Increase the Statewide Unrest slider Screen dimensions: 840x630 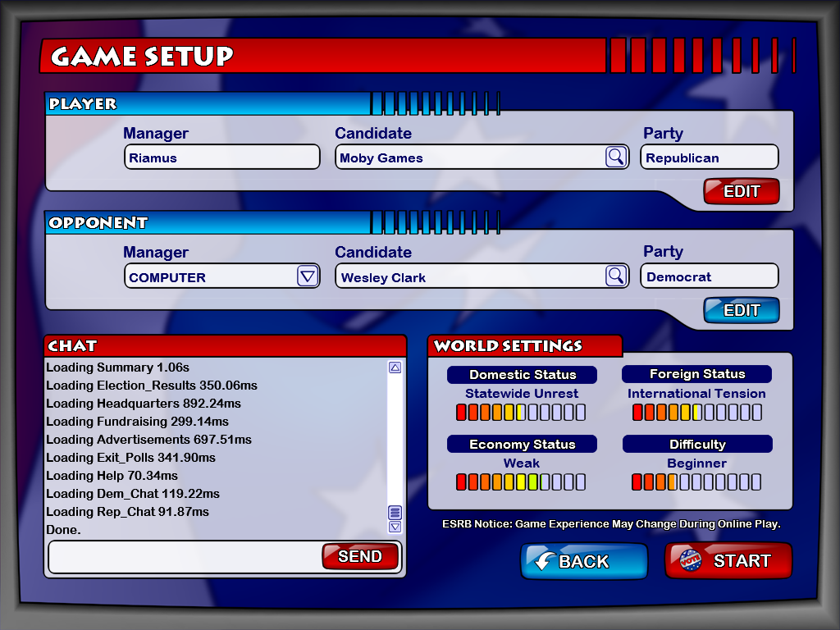[522, 412]
